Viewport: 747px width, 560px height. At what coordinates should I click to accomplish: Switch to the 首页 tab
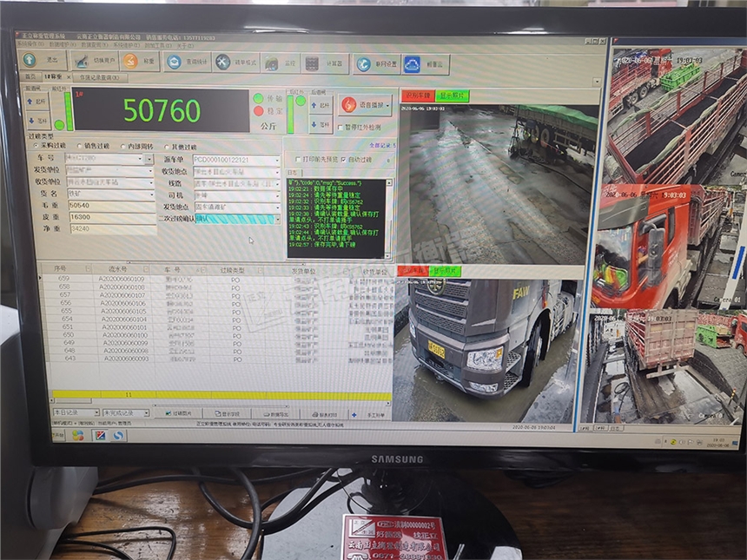coord(29,77)
